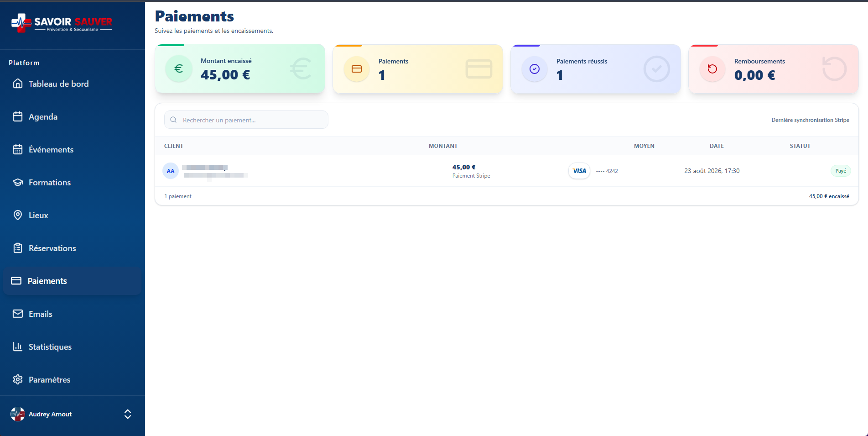
Task: Click the Événements calendar grid icon
Action: (18, 149)
